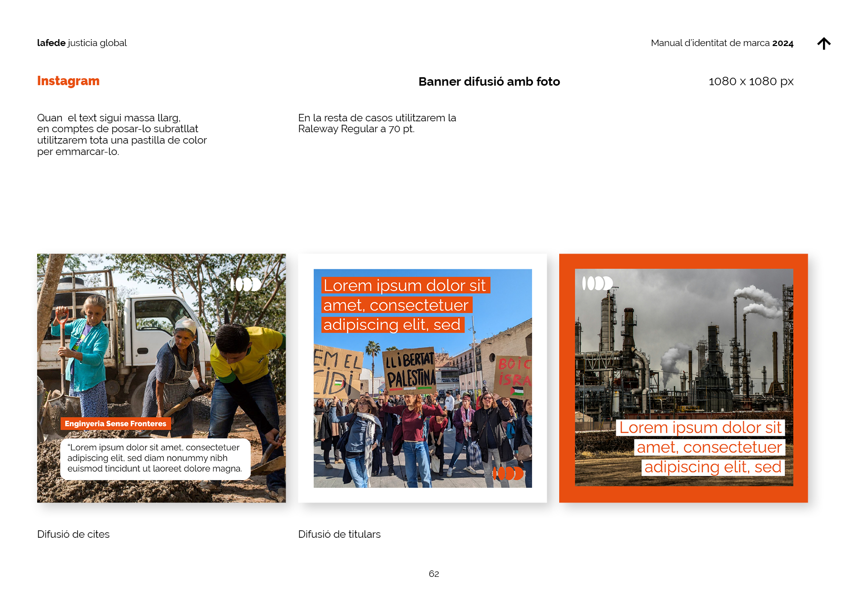Viewport: 868px width, 614px height.
Task: Click the Manual d'identitat de marca 2024 title
Action: (x=722, y=43)
